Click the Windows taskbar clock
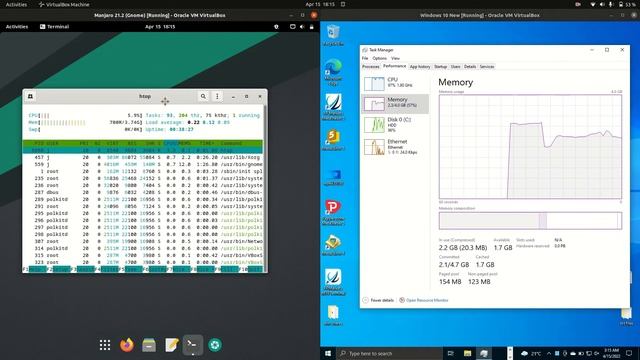Screen dimensions: 640x360 point(611,353)
